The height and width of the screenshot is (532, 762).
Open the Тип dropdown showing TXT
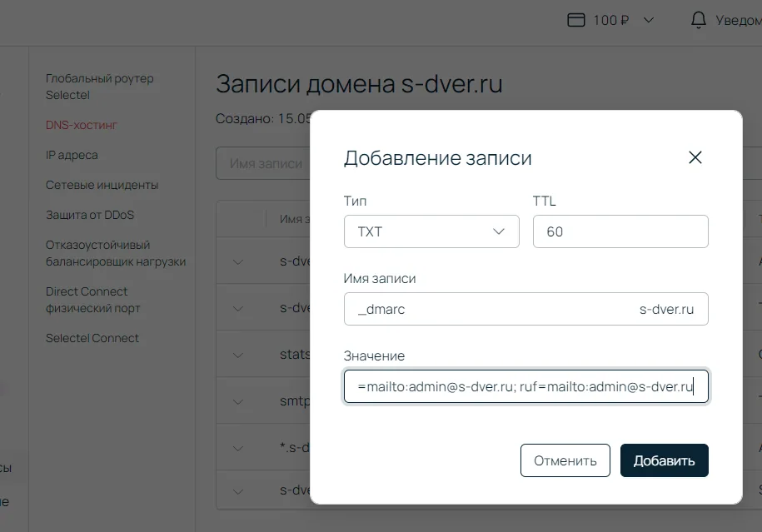431,231
